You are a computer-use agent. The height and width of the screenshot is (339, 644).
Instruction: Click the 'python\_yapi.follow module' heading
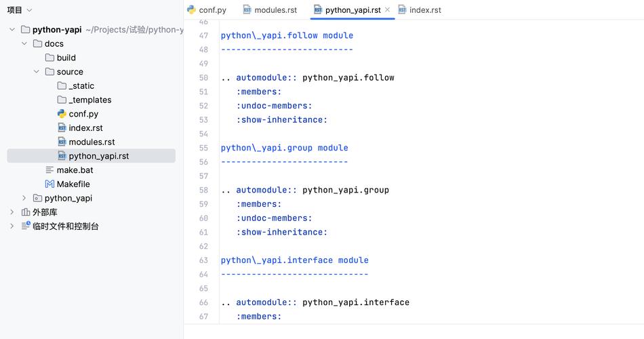click(x=287, y=35)
